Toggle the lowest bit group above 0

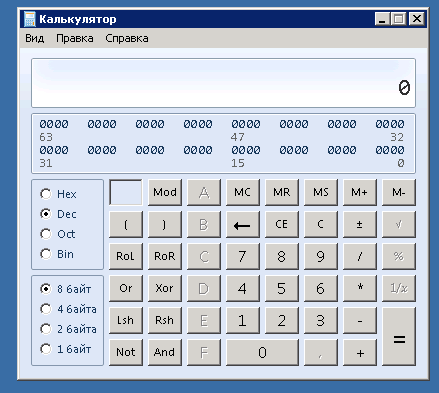click(390, 150)
